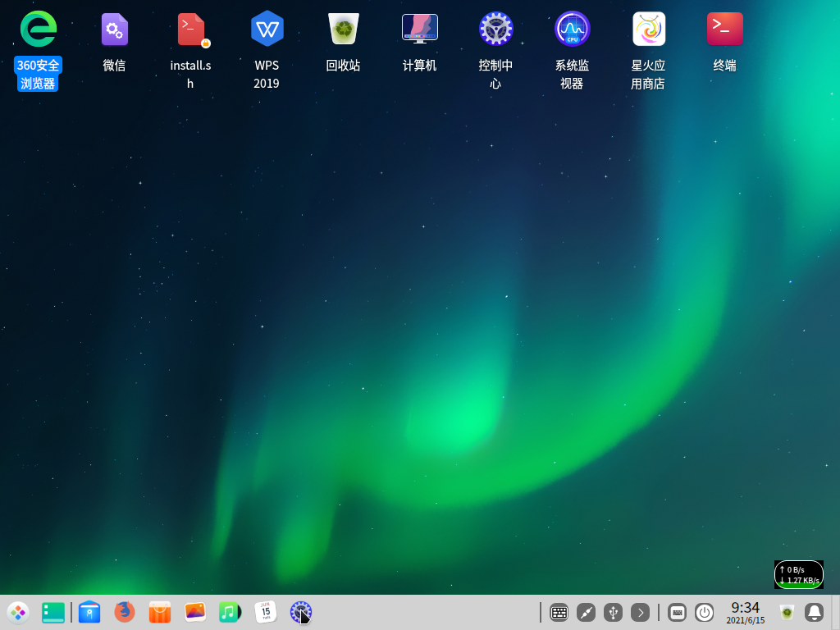The height and width of the screenshot is (630, 840).
Task: Select the 微信 desktop icon
Action: (114, 30)
